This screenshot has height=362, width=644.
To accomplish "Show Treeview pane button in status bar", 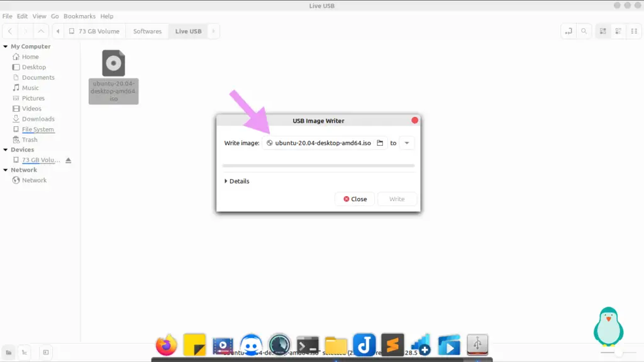I will click(x=25, y=353).
